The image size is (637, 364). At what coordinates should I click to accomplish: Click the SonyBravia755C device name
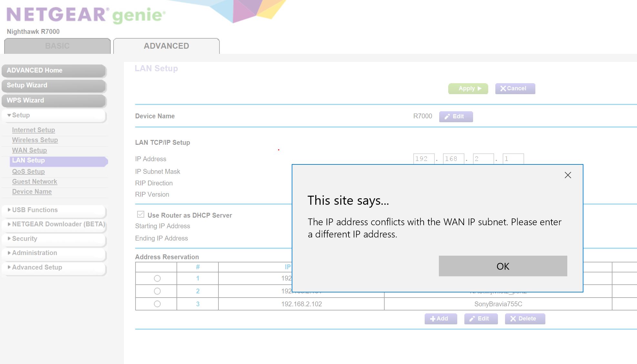[x=498, y=304]
